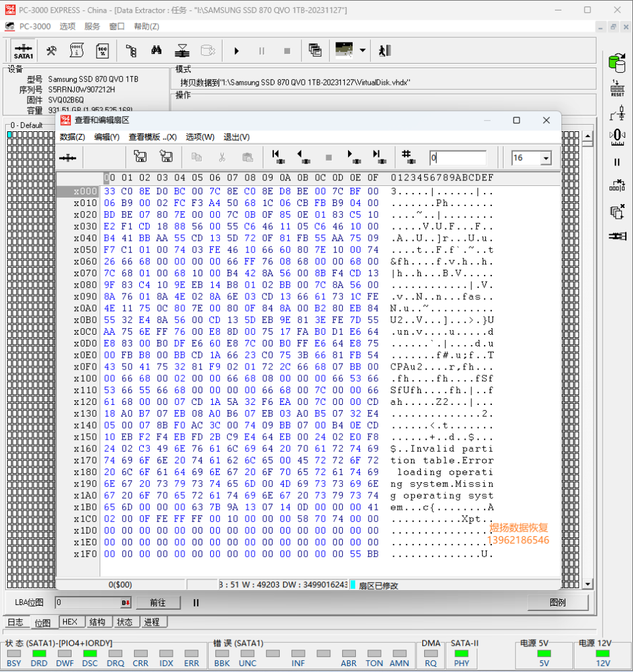Switch to the 状态 tab
The image size is (633, 672).
coord(125,622)
